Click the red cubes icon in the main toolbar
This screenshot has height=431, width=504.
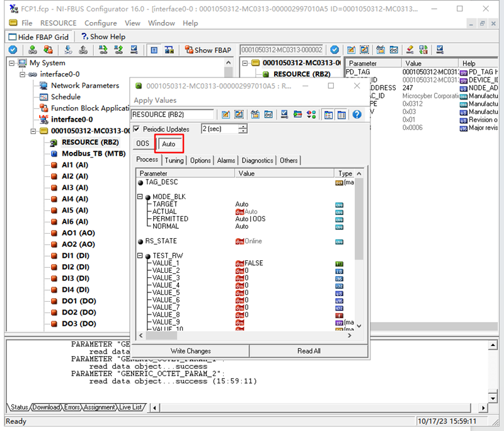[49, 50]
